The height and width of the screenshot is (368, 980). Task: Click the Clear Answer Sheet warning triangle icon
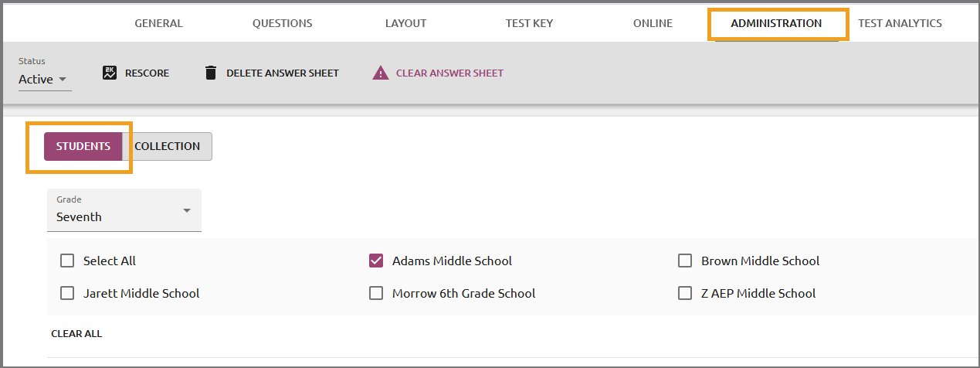click(380, 73)
